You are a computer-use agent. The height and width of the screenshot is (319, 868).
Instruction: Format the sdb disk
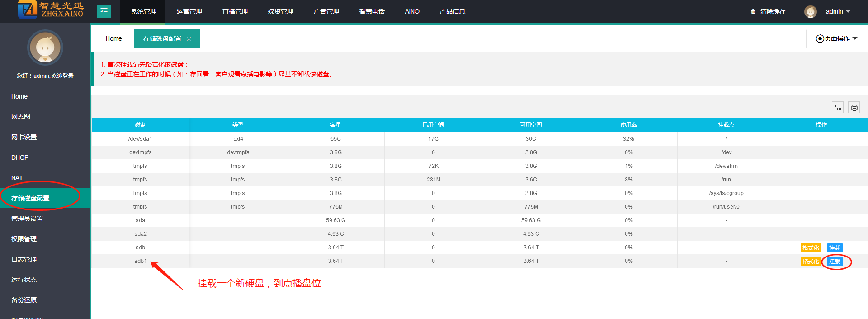click(x=811, y=248)
